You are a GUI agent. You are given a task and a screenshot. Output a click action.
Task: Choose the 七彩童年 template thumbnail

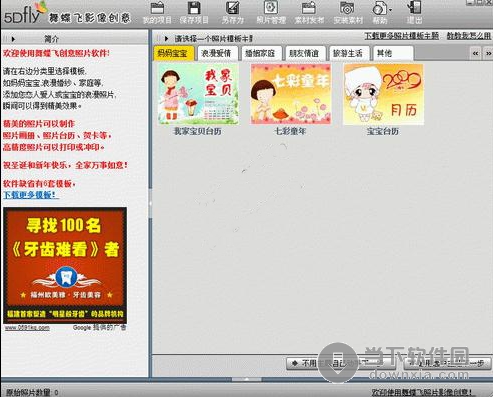[x=291, y=94]
